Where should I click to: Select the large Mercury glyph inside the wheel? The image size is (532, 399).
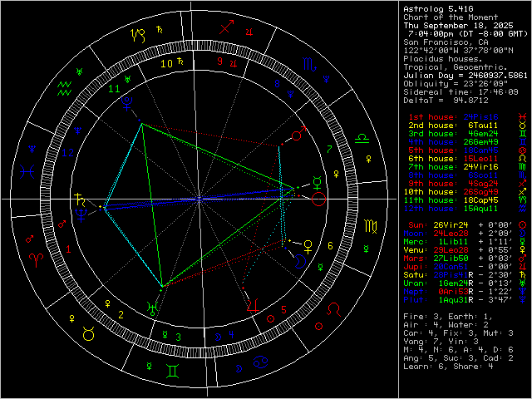318,183
